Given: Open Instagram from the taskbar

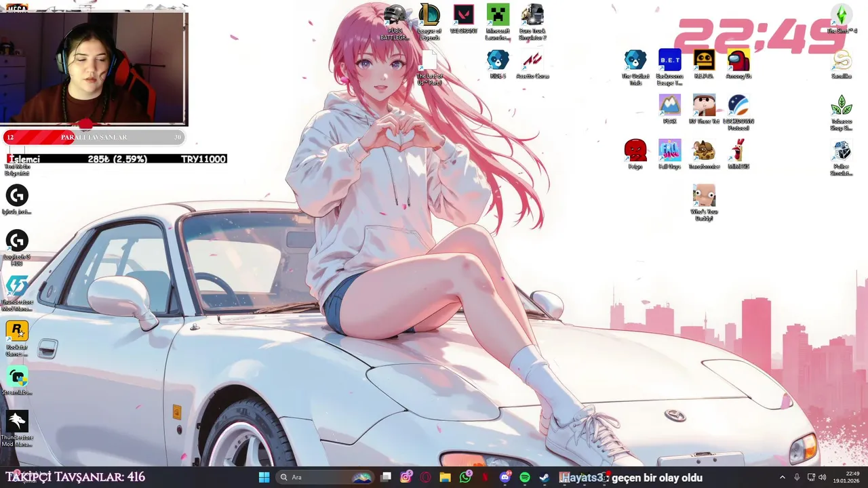Looking at the screenshot, I should click(406, 477).
